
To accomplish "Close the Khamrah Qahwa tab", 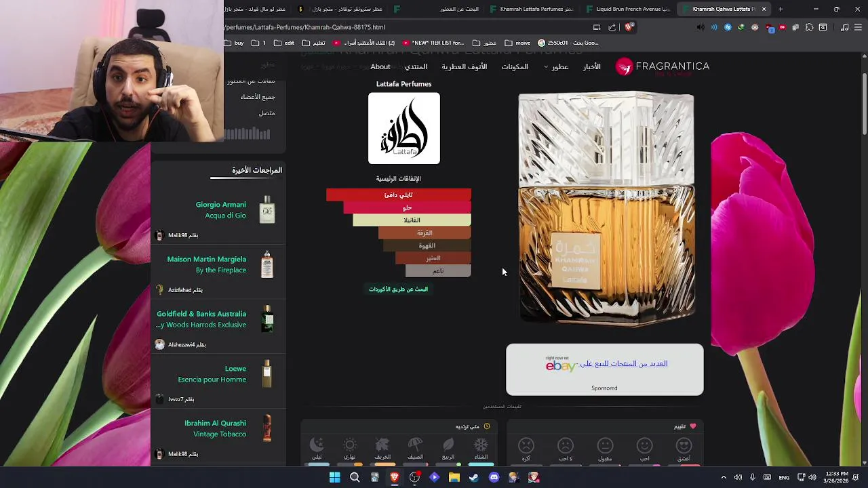I will pyautogui.click(x=764, y=9).
